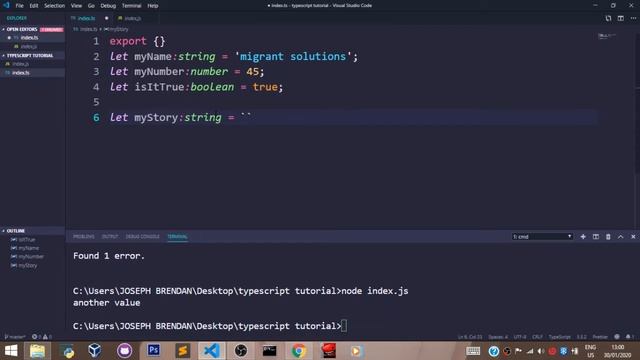Screen dimensions: 640x360
Task: Open notifications bell in status bar
Action: 628,337
